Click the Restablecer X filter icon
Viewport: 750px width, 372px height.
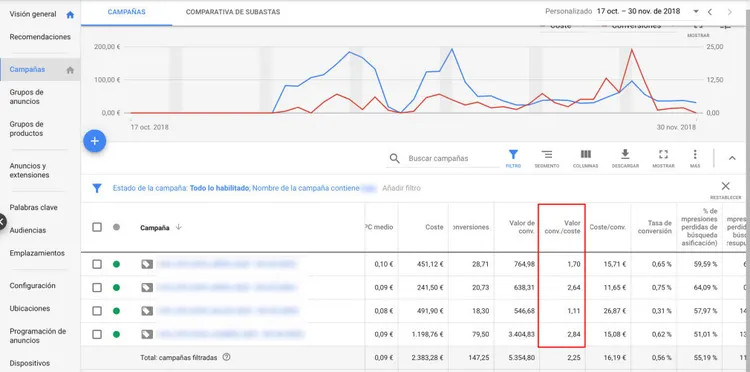click(726, 186)
